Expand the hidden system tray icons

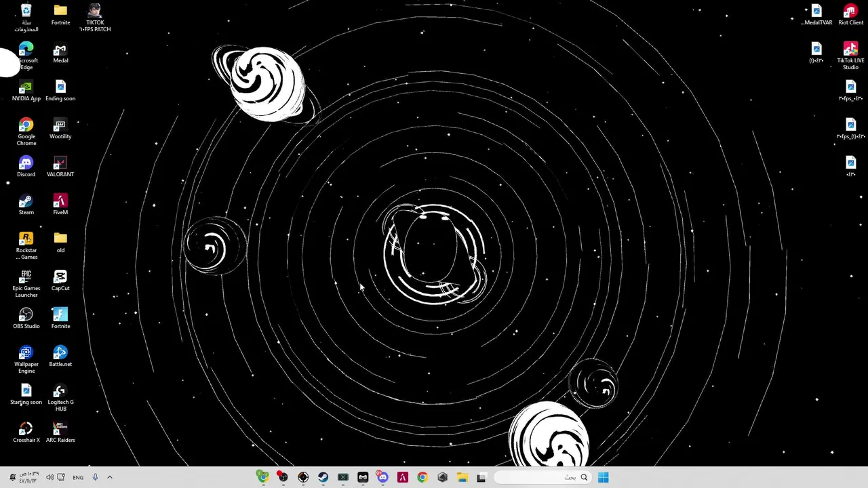point(109,477)
